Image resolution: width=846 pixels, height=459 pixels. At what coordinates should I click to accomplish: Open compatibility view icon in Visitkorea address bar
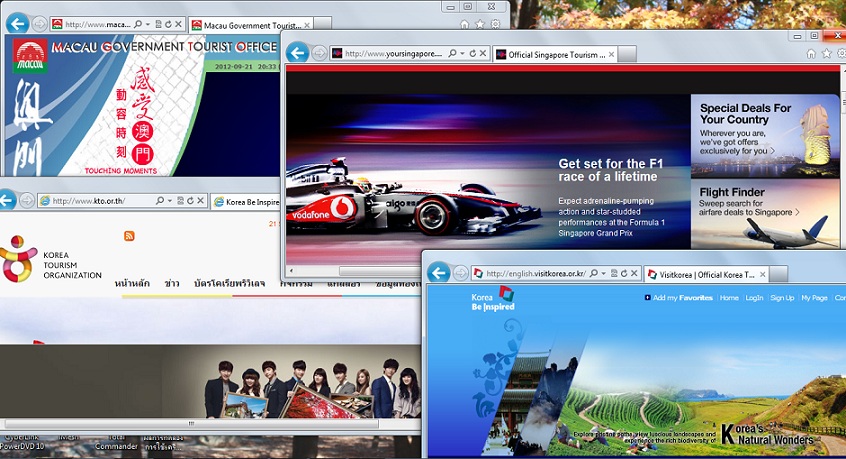(x=613, y=273)
